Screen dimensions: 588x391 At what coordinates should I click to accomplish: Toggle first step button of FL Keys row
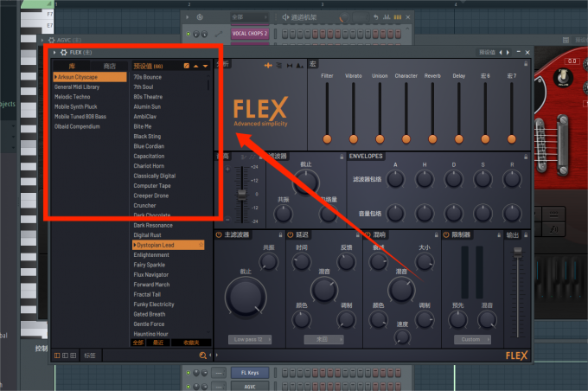pyautogui.click(x=284, y=373)
